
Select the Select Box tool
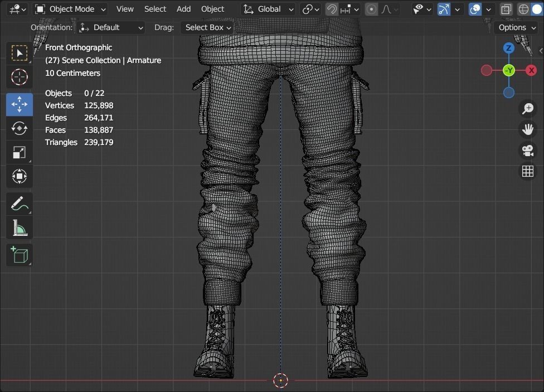point(20,53)
